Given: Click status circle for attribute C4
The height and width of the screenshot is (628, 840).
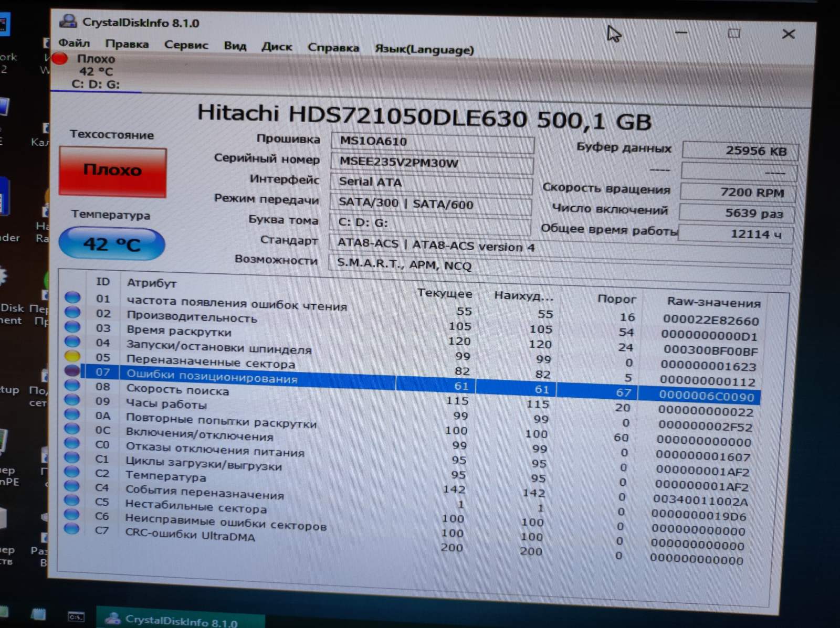Looking at the screenshot, I should (71, 486).
